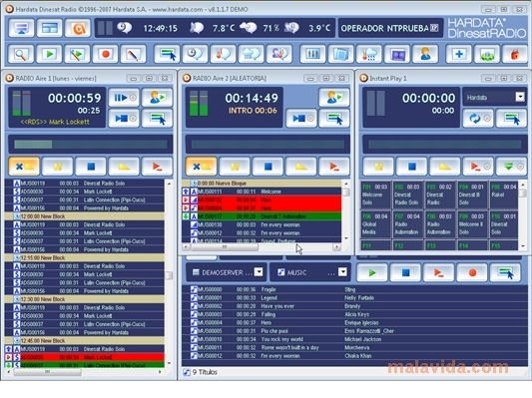The height and width of the screenshot is (398, 532).
Task: Click the green play button in library panel
Action: pyautogui.click(x=372, y=272)
